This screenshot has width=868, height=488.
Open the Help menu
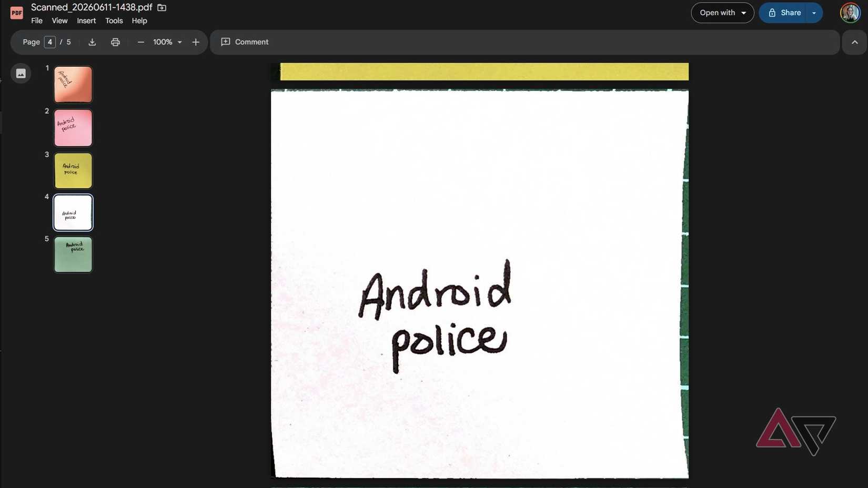click(139, 21)
